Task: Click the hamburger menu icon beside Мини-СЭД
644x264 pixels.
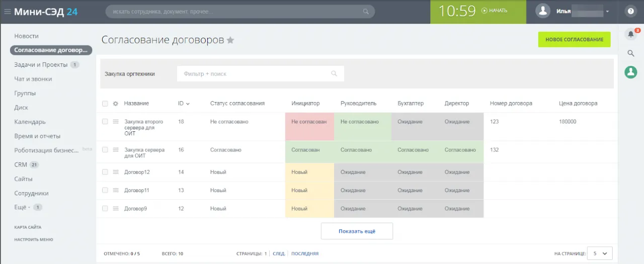Action: click(x=7, y=12)
